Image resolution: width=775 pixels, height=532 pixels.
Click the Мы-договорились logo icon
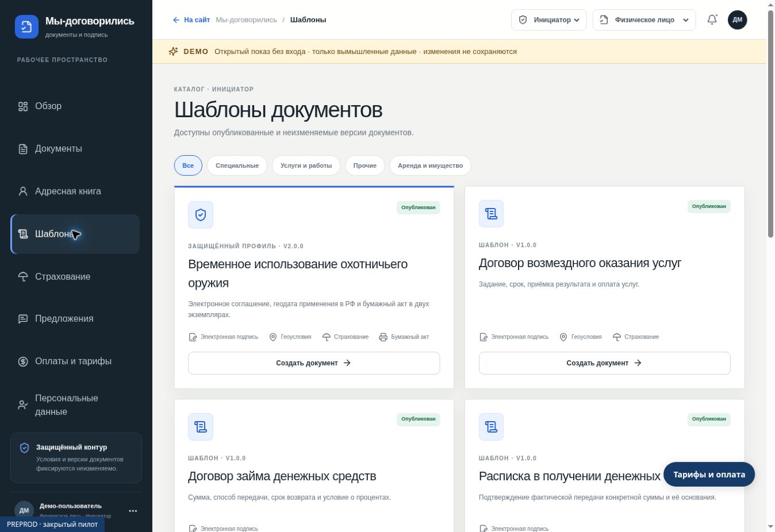click(26, 26)
